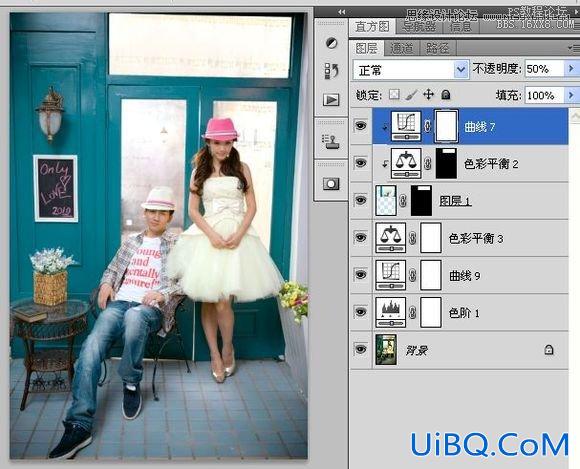Image resolution: width=580 pixels, height=469 pixels.
Task: Click the wedding photo on the canvas
Action: point(159,236)
